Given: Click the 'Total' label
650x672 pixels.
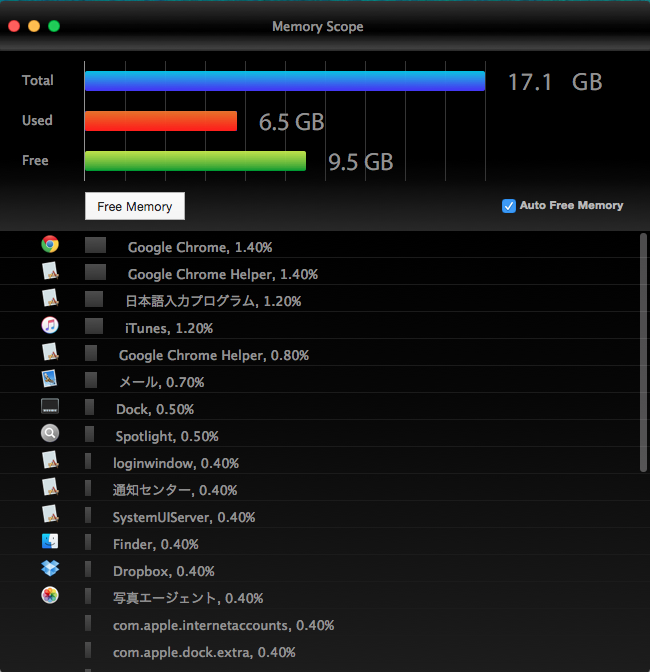Looking at the screenshot, I should click(38, 81).
